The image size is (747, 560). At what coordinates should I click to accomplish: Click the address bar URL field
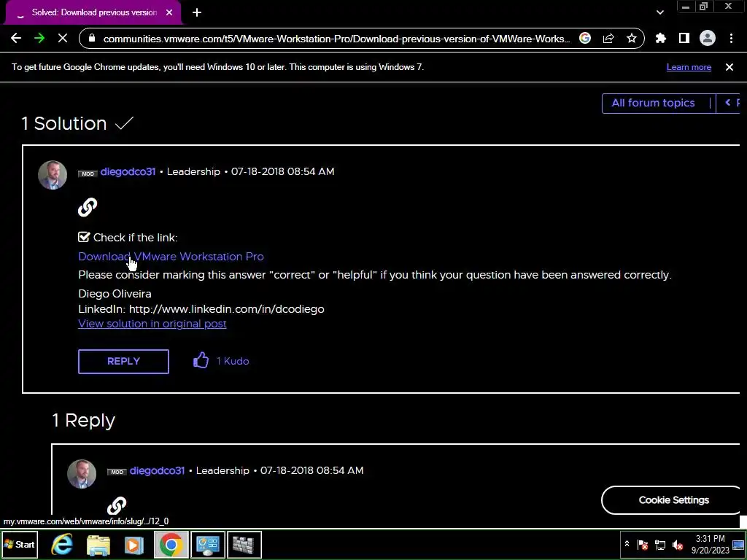point(336,39)
